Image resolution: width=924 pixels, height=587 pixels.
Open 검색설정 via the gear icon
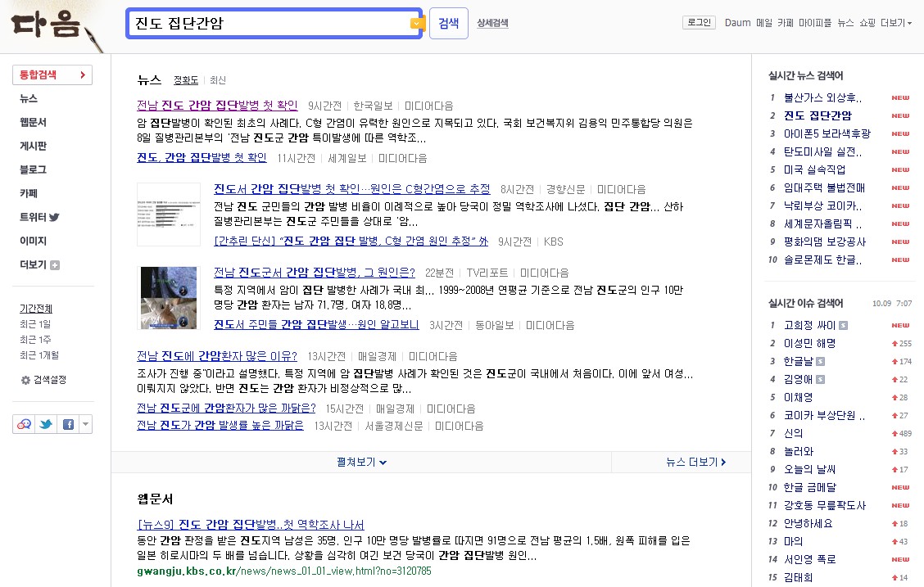(25, 380)
